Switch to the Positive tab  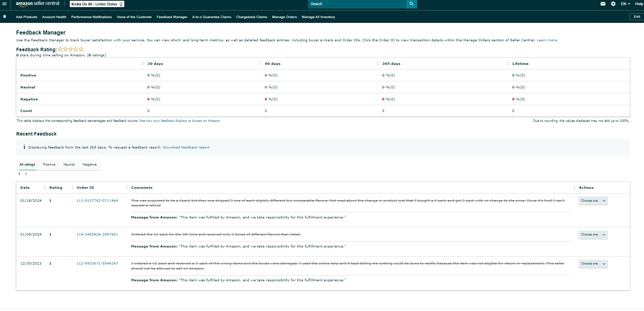(49, 165)
